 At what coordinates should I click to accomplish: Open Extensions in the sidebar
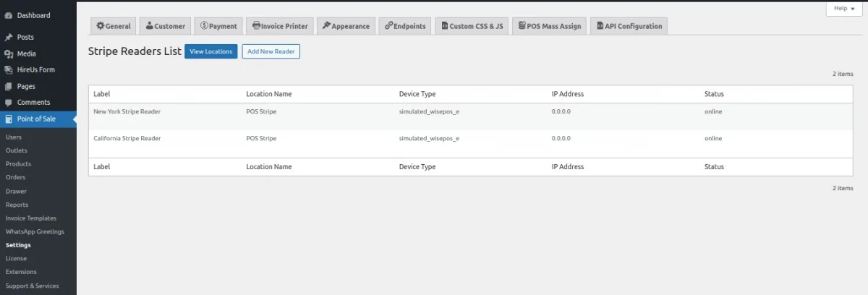[21, 272]
